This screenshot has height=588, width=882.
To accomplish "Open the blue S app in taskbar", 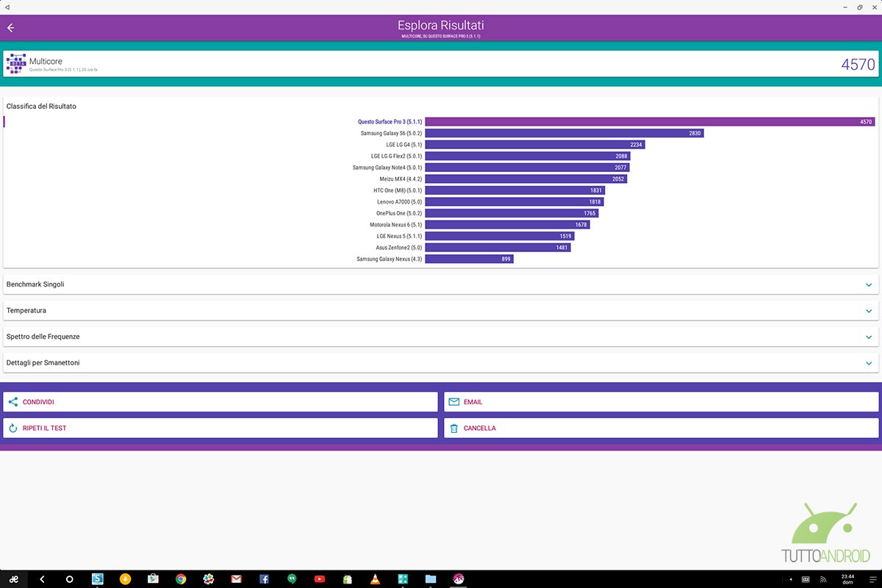I will pos(97,579).
